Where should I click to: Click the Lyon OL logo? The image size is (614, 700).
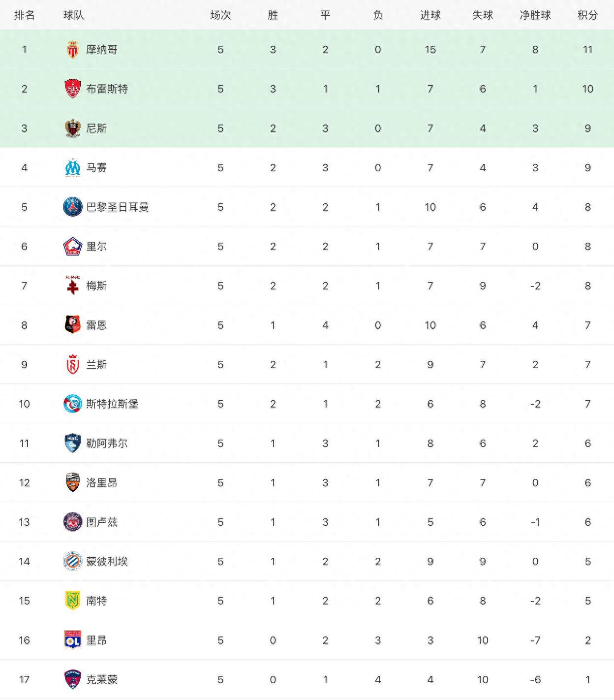[x=73, y=640]
